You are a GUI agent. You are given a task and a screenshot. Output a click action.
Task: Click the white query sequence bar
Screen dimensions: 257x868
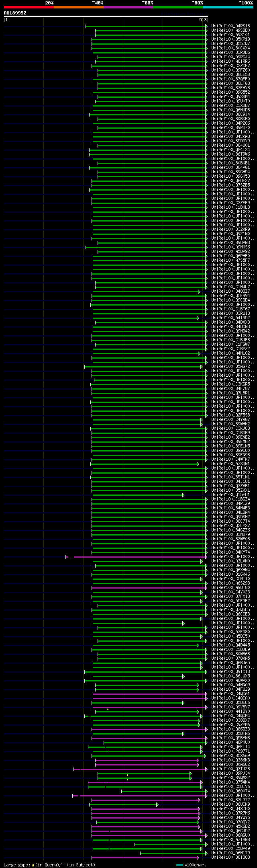click(106, 16)
